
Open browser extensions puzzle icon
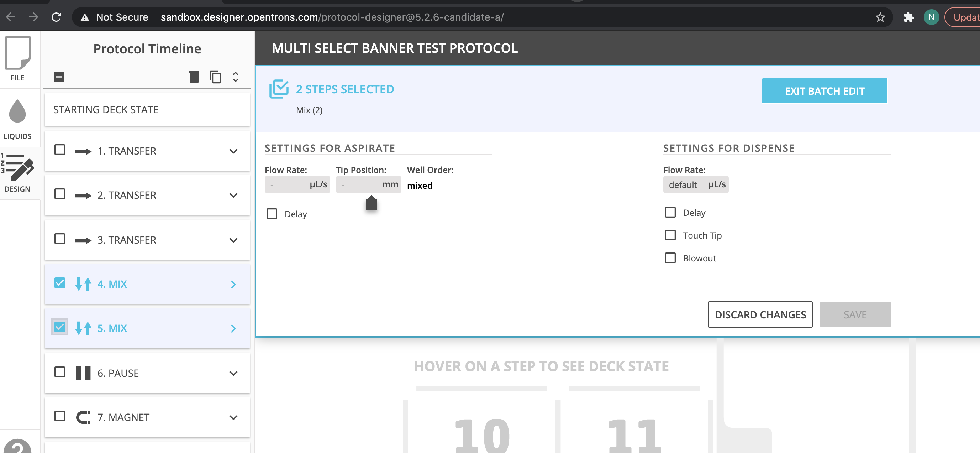pos(908,17)
